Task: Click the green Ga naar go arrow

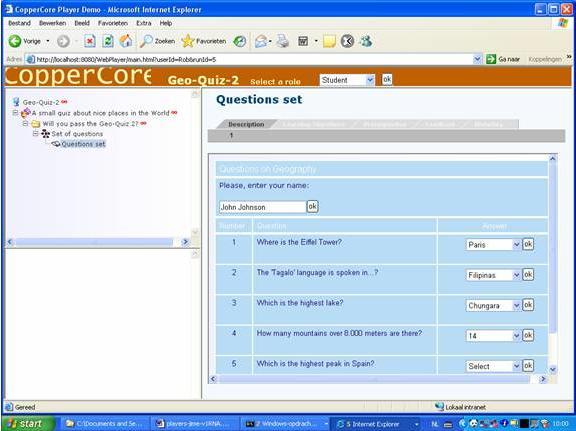Action: (x=491, y=59)
